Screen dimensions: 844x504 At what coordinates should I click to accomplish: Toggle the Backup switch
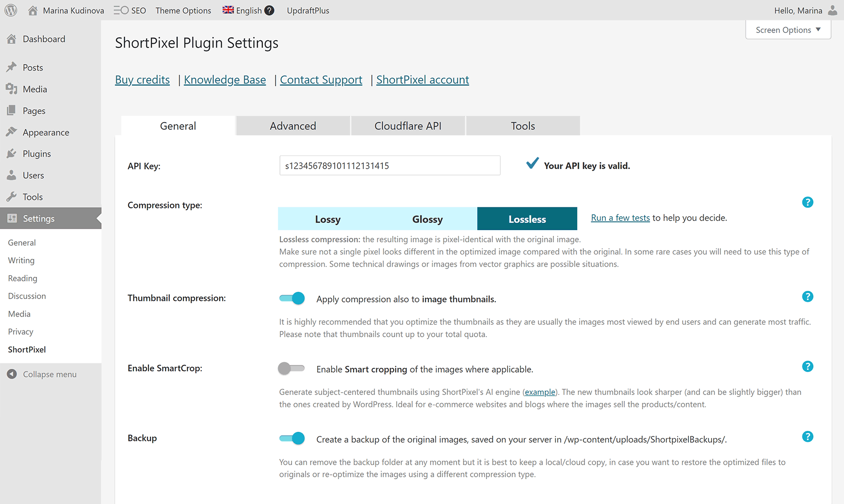[x=292, y=438]
